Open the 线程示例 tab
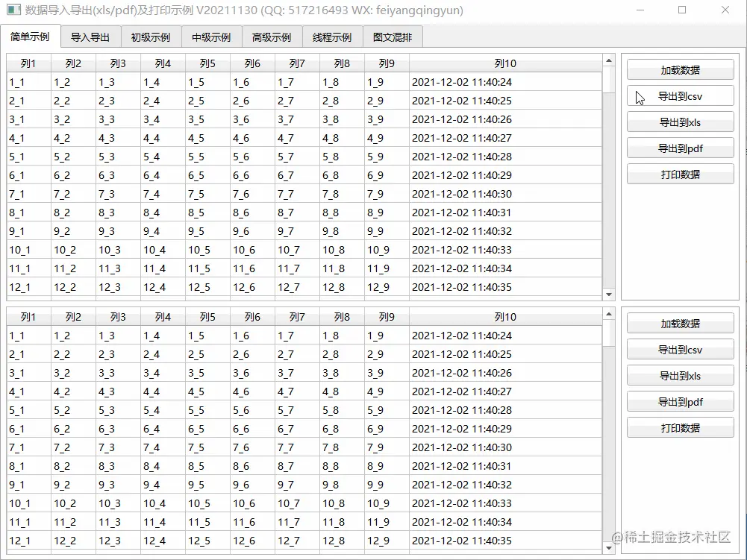This screenshot has height=560, width=747. point(332,36)
